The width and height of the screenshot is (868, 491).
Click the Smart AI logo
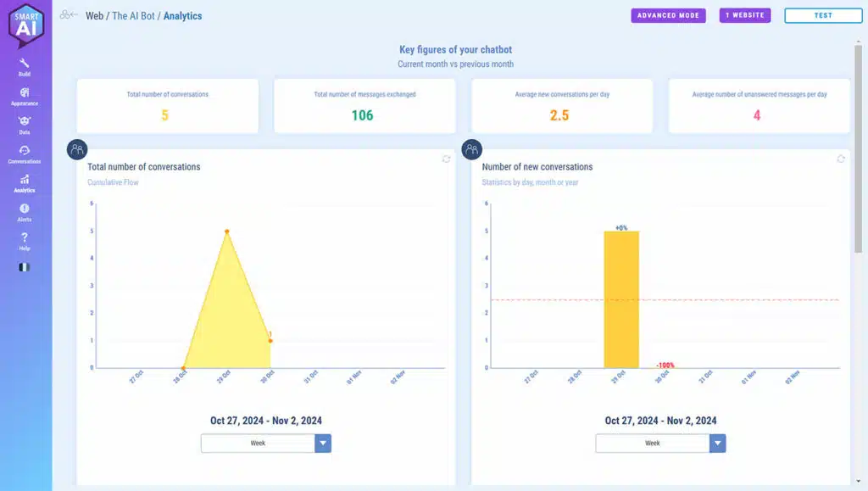tap(25, 25)
